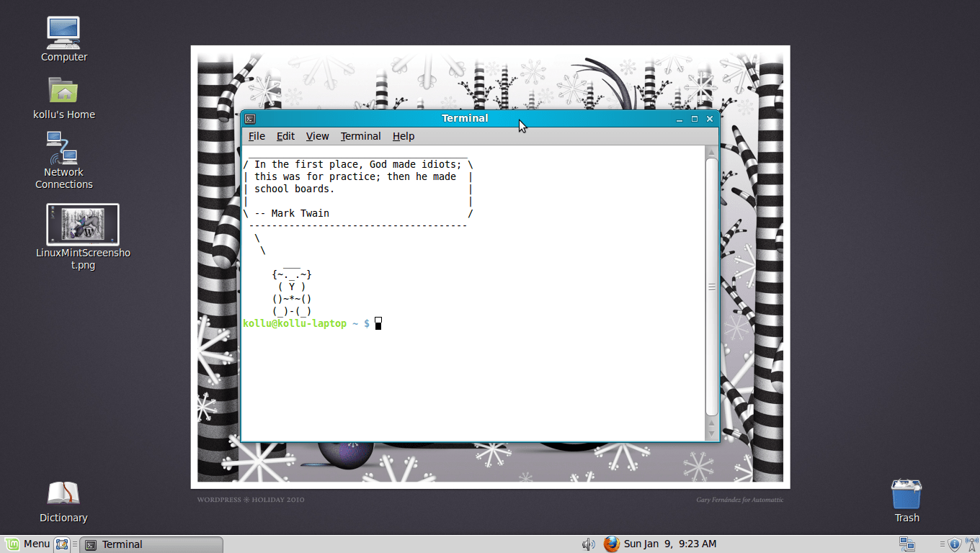The width and height of the screenshot is (980, 553).
Task: Click the '-- Mark Twain' line in terminal
Action: click(292, 214)
